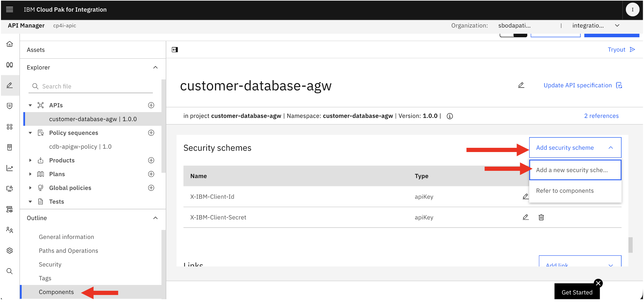Open the 2 references link
The image size is (644, 306).
(601, 116)
